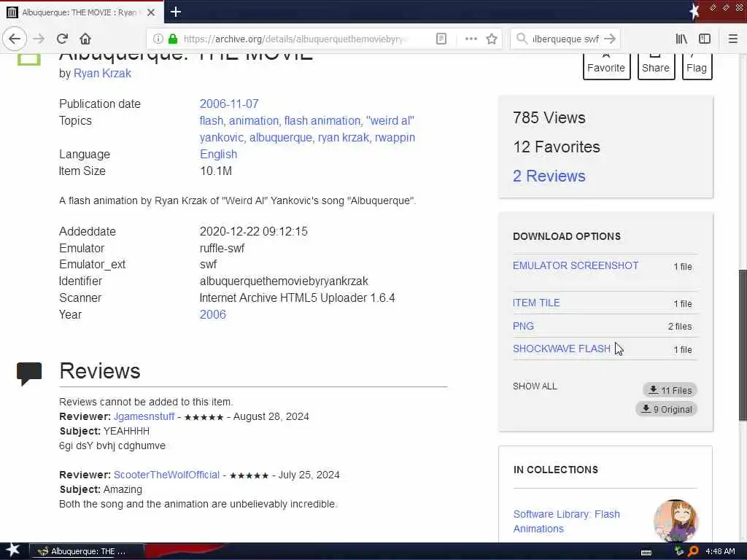Open the English language link
Screen dimensions: 747x560
click(218, 155)
